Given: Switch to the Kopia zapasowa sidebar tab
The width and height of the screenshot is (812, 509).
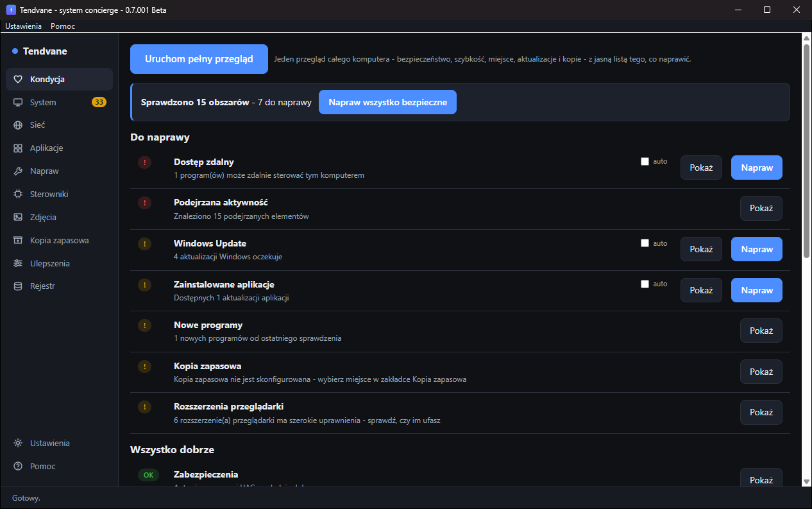Looking at the screenshot, I should (x=59, y=241).
